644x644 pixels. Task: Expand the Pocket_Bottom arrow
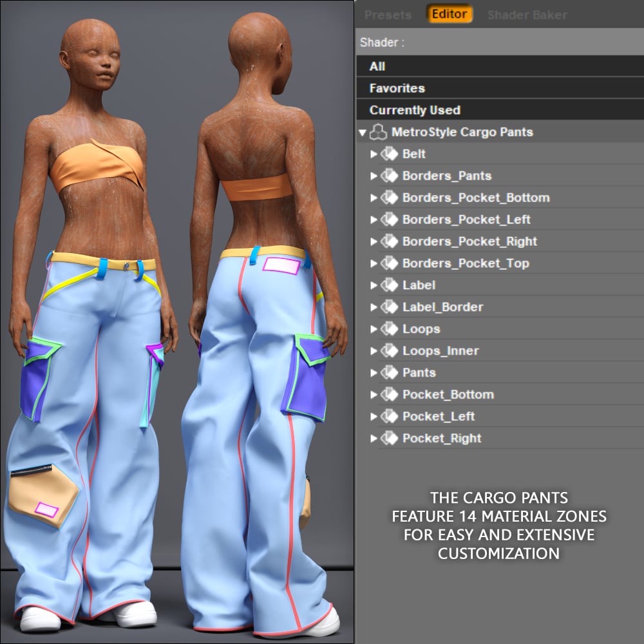pyautogui.click(x=374, y=395)
